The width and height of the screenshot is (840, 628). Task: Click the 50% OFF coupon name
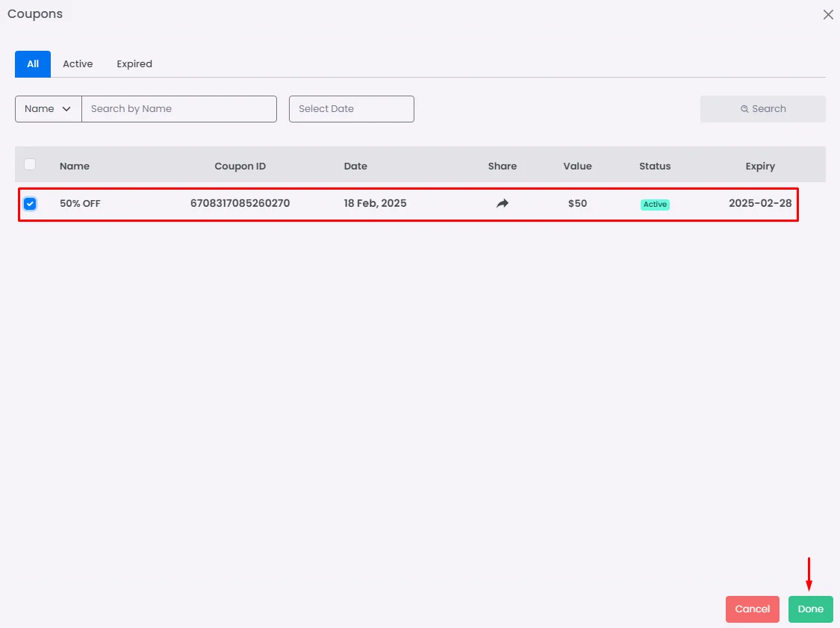pos(80,204)
